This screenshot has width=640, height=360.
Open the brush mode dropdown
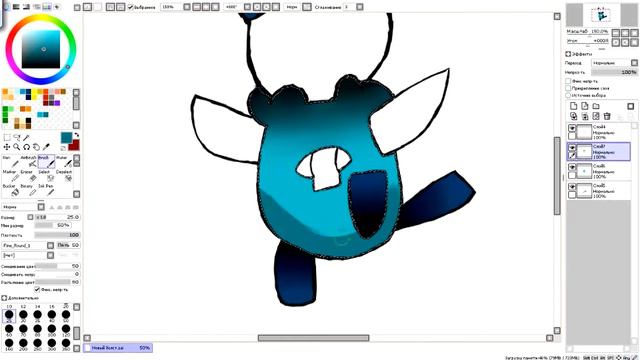[x=41, y=207]
